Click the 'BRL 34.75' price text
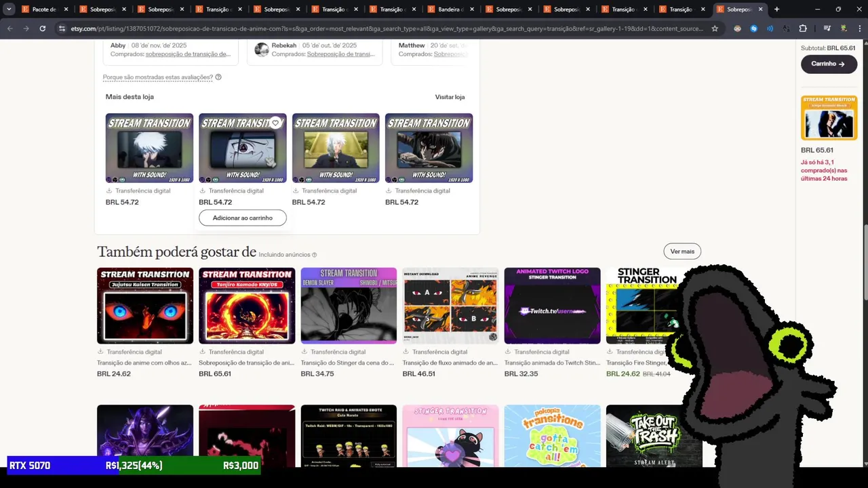This screenshot has height=488, width=868. click(317, 373)
